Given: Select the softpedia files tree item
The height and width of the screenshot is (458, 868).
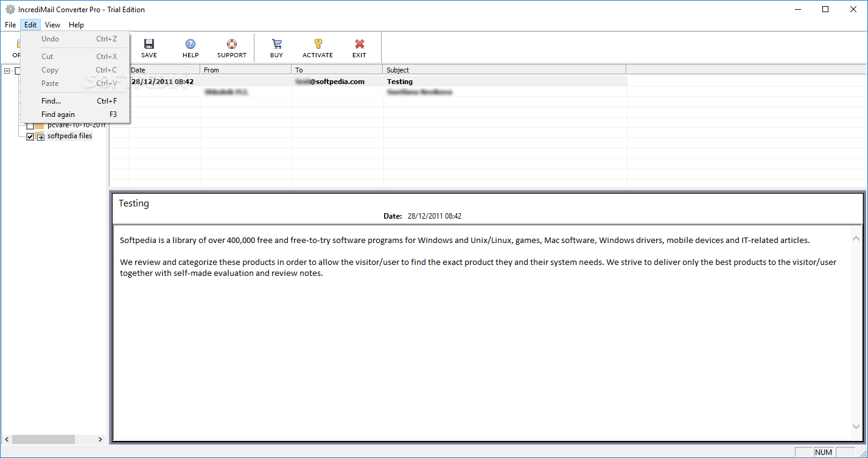Looking at the screenshot, I should (x=69, y=136).
